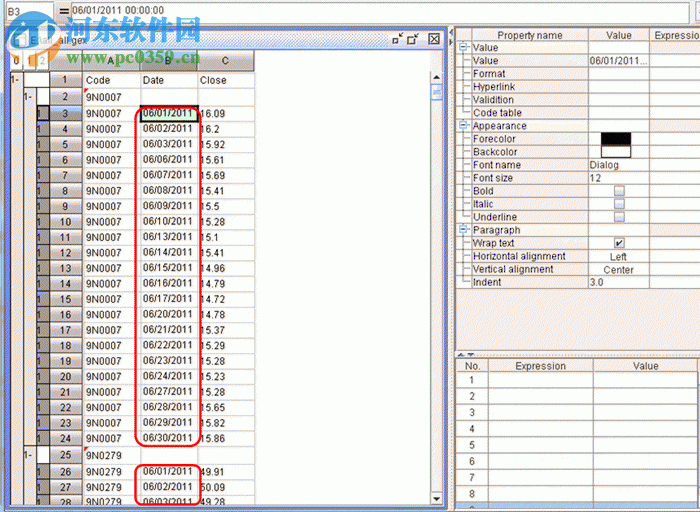Select level 1 outline tab
This screenshot has width=700, height=512.
point(29,60)
